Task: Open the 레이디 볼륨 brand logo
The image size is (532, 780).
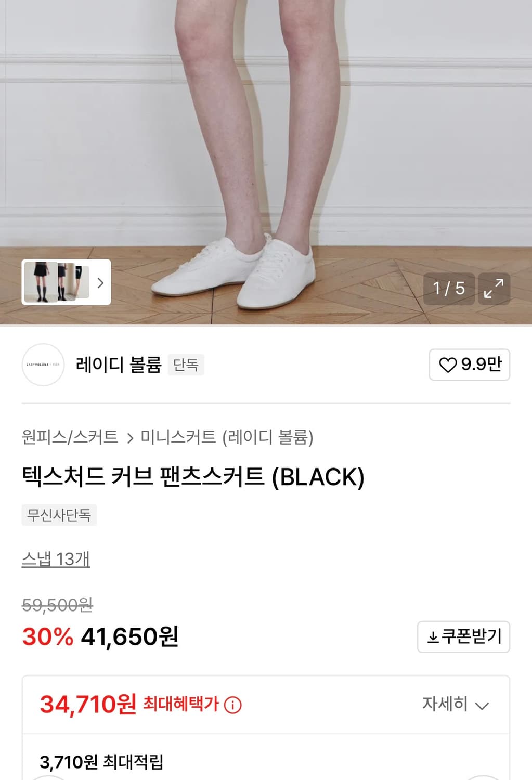Action: (x=43, y=365)
